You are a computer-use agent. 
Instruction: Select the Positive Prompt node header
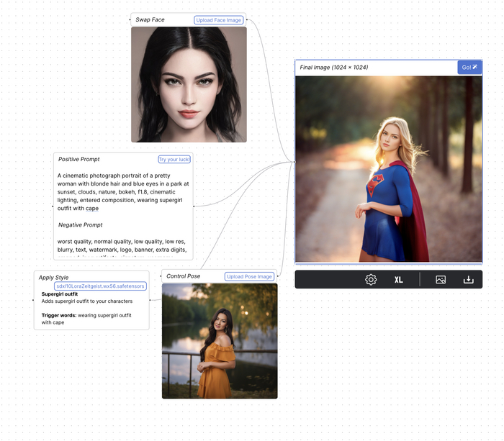click(79, 159)
